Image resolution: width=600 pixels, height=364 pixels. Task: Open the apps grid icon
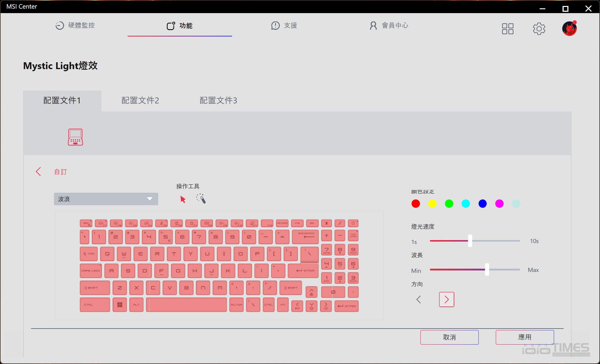[508, 29]
